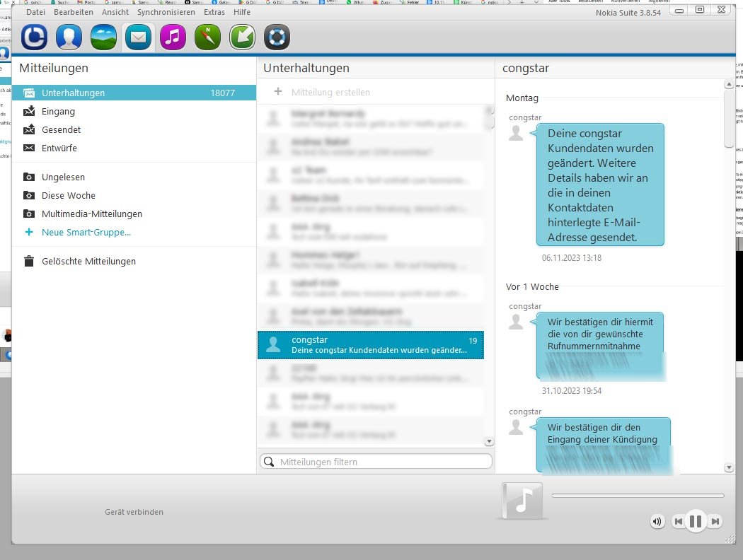This screenshot has height=560, width=743.
Task: Click the 06.11.2023 13:18 timestamp
Action: point(572,258)
